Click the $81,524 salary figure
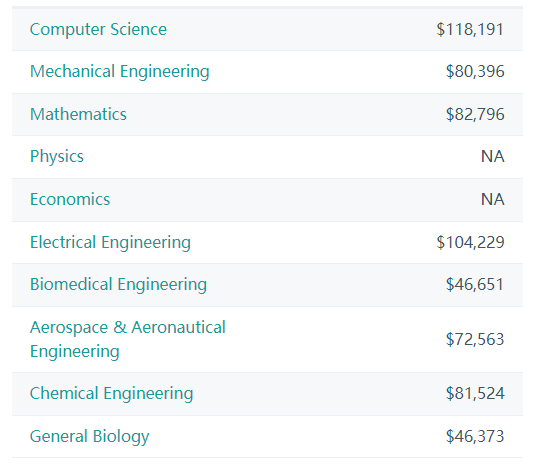The height and width of the screenshot is (464, 535). coord(475,393)
